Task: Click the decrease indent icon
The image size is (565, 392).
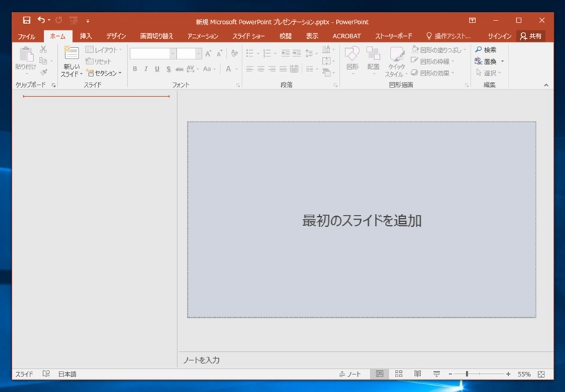Action: (x=285, y=53)
